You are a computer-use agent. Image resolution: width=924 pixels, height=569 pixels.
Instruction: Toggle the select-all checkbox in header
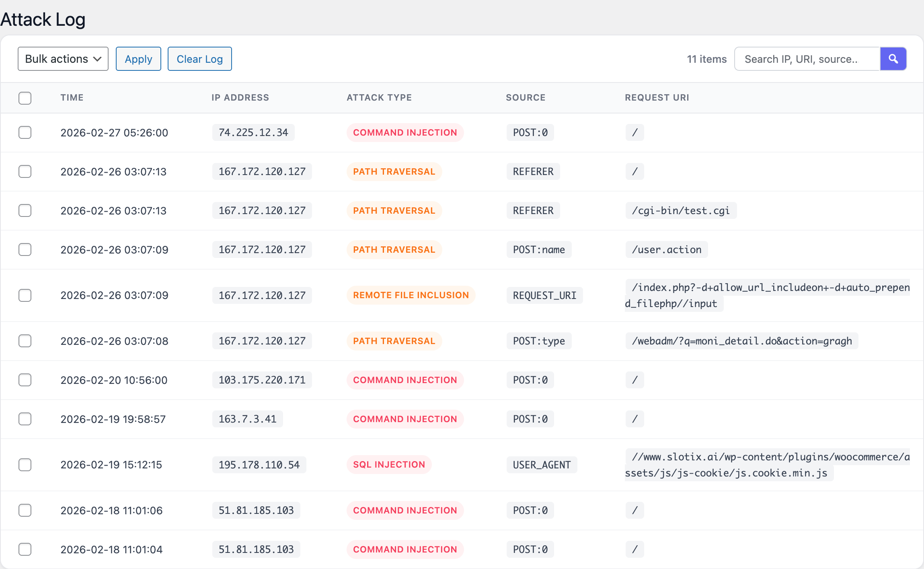25,98
